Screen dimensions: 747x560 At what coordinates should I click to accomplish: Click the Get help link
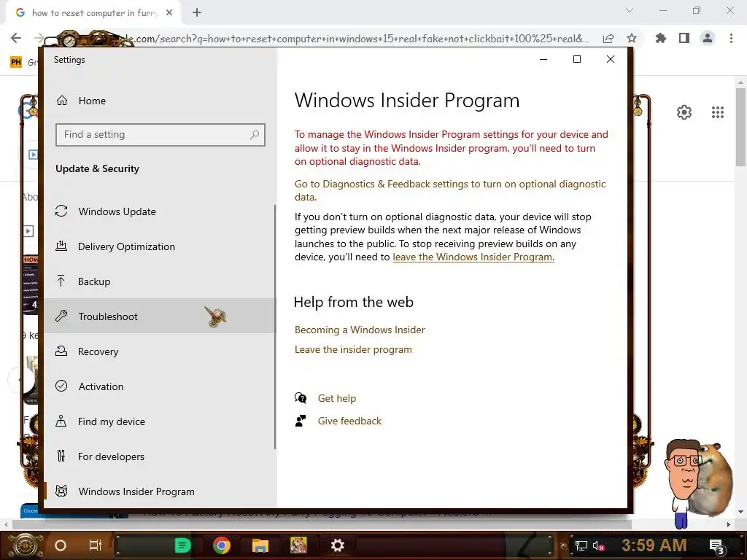click(337, 398)
